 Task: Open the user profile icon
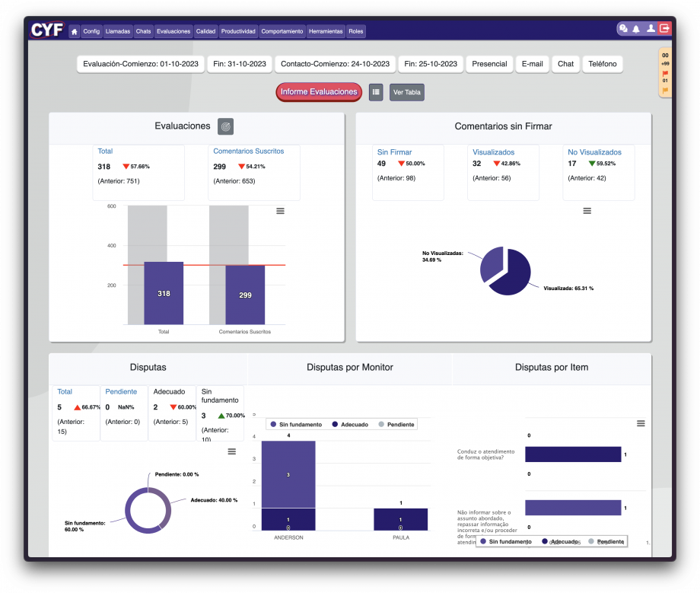[651, 29]
